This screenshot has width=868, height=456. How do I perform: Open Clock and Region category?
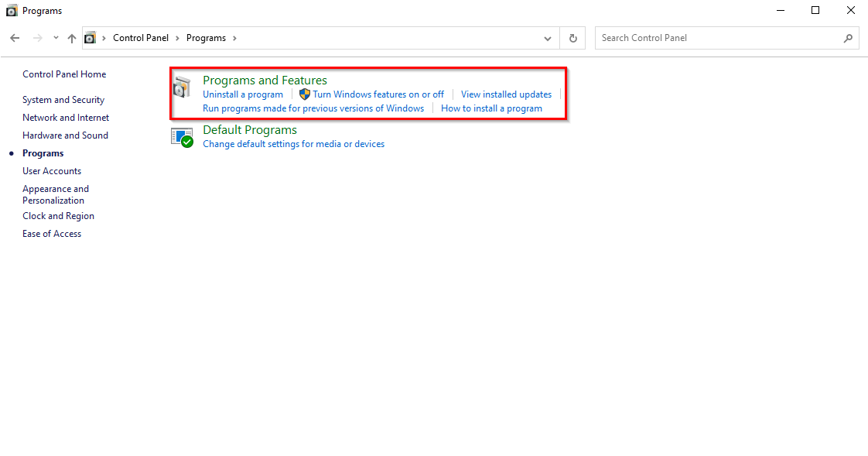point(58,216)
